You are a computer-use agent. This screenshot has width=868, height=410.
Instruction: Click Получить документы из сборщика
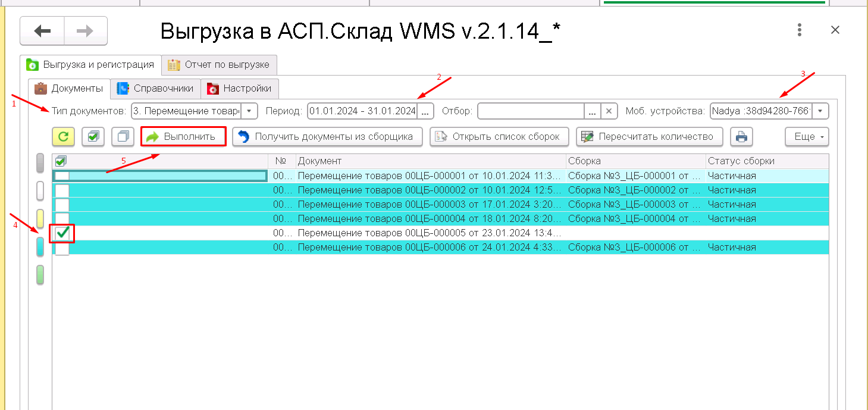coord(327,136)
